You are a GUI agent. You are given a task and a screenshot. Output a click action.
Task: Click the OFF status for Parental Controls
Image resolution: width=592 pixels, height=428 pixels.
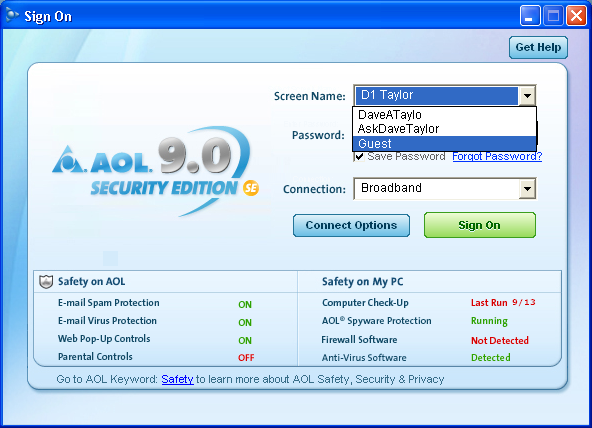pos(246,357)
